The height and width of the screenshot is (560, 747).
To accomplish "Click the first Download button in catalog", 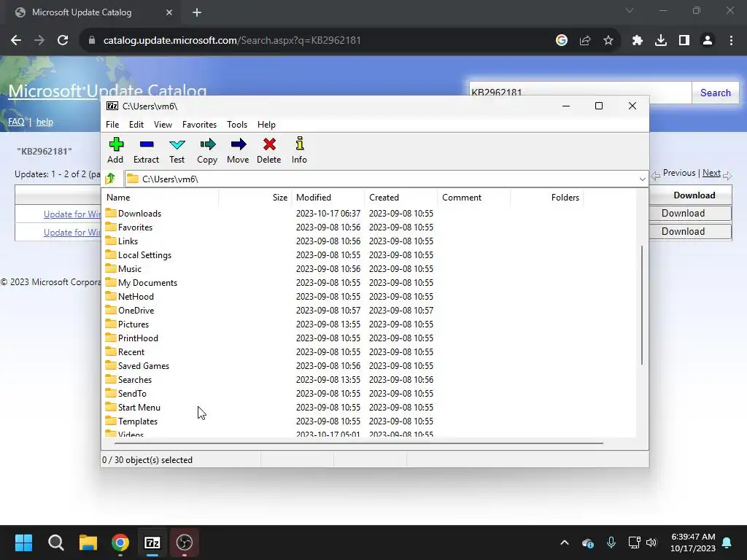I will (x=690, y=213).
